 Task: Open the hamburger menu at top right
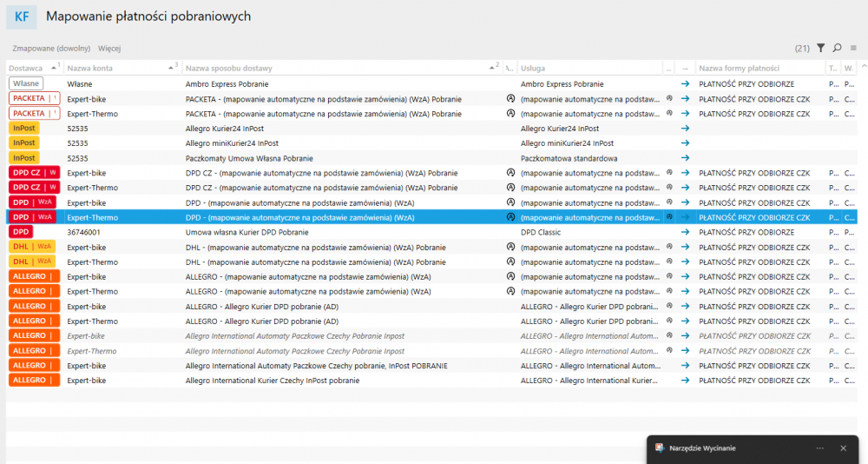pos(853,48)
